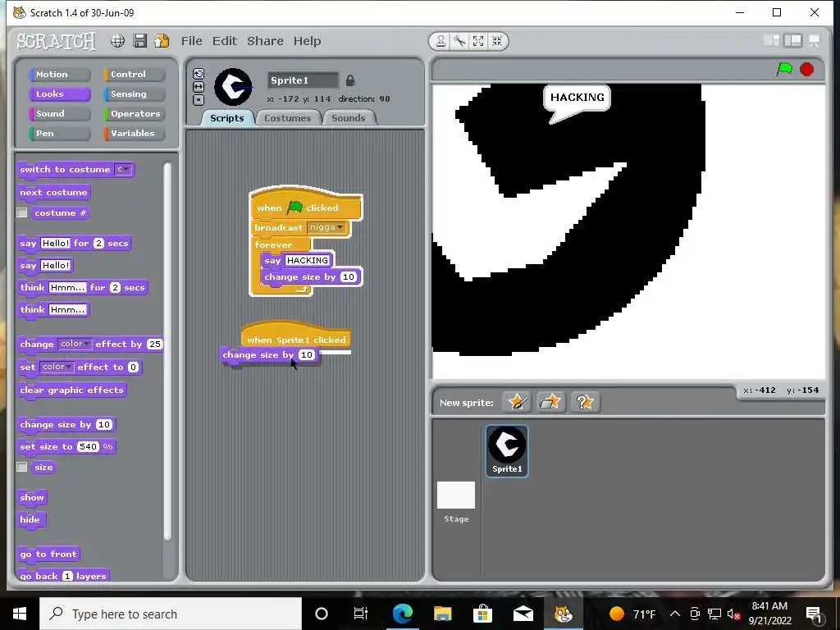Open the Operators blocks category

tap(135, 113)
